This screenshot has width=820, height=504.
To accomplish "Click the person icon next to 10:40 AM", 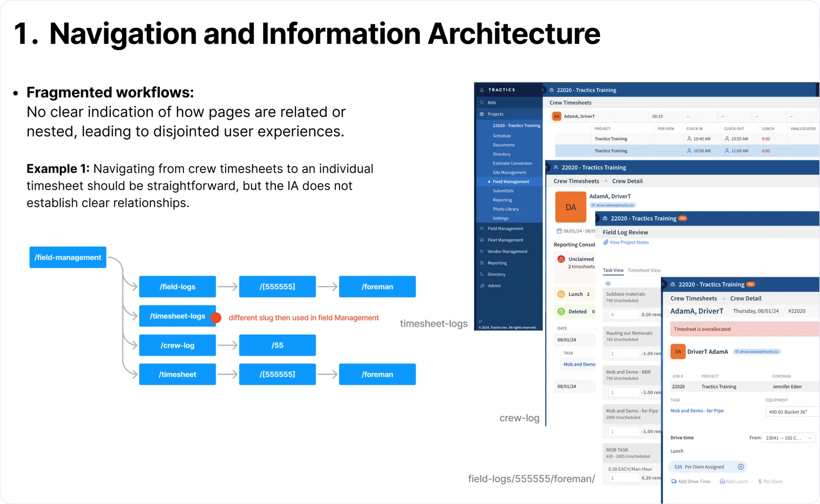I will click(x=689, y=139).
